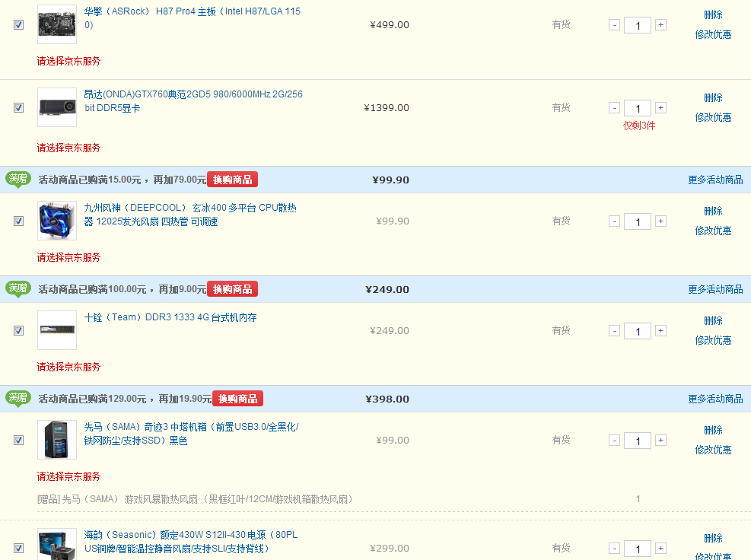Uncheck the Seasonic power supply checkbox
Image resolution: width=751 pixels, height=560 pixels.
pos(19,548)
